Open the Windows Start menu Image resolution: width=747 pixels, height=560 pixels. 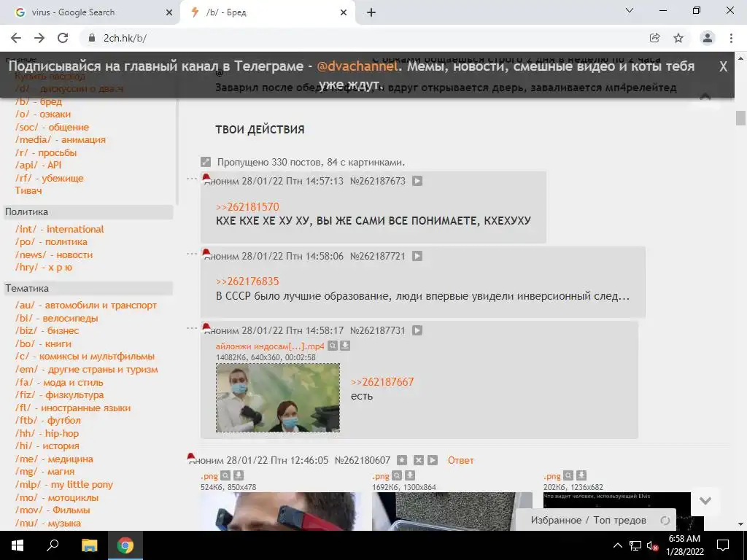[18, 545]
